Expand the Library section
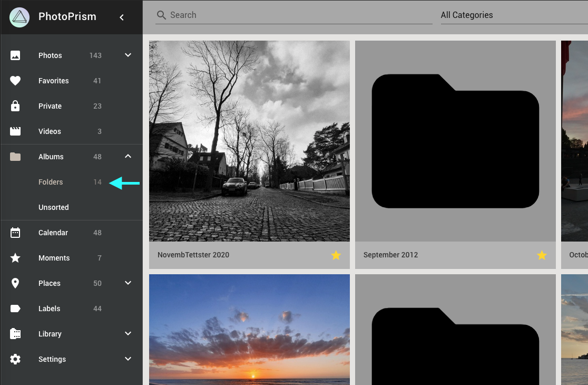 click(128, 333)
